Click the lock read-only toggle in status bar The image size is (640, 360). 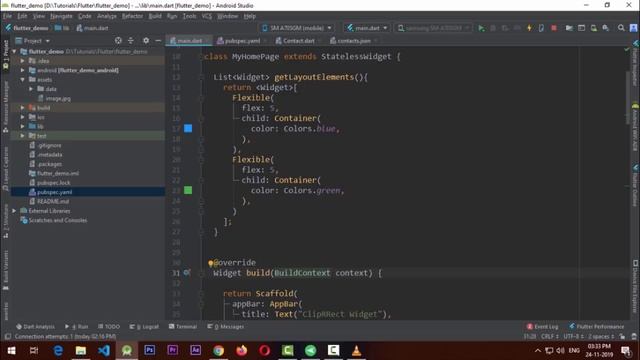[622, 337]
